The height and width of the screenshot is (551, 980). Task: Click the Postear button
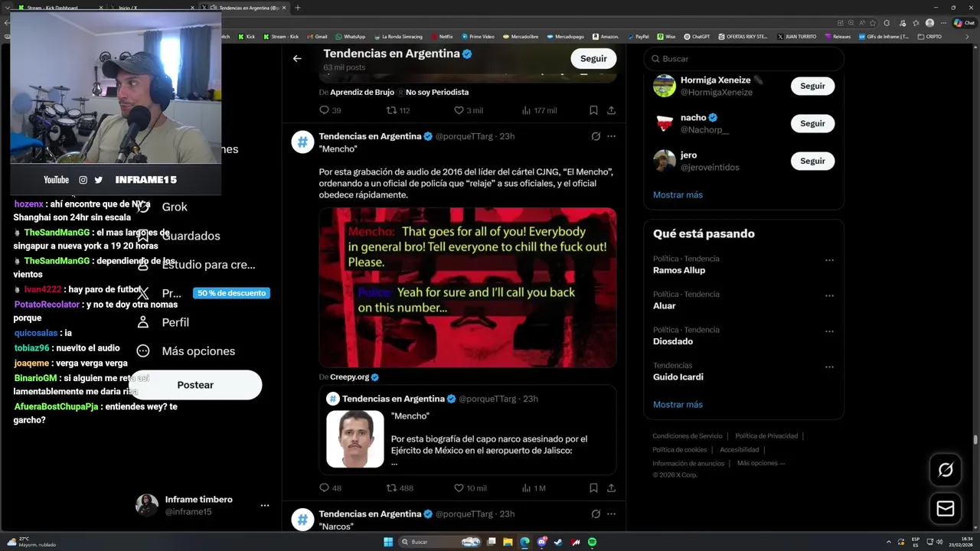[x=195, y=385]
